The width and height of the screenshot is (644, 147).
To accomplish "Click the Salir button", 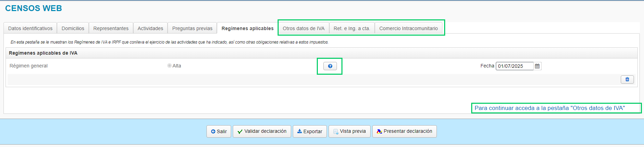I will (x=219, y=131).
